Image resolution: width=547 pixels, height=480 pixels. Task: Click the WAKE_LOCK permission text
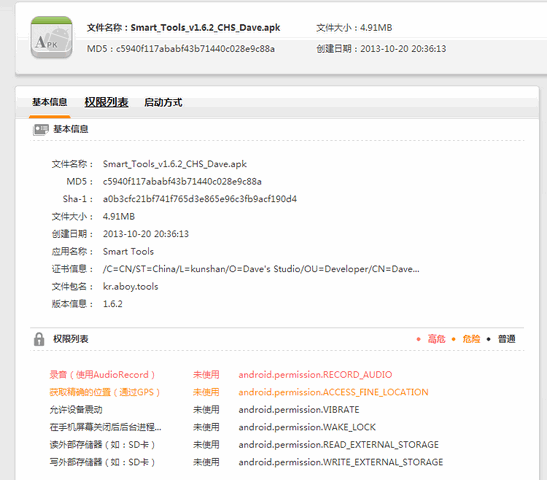pyautogui.click(x=307, y=427)
